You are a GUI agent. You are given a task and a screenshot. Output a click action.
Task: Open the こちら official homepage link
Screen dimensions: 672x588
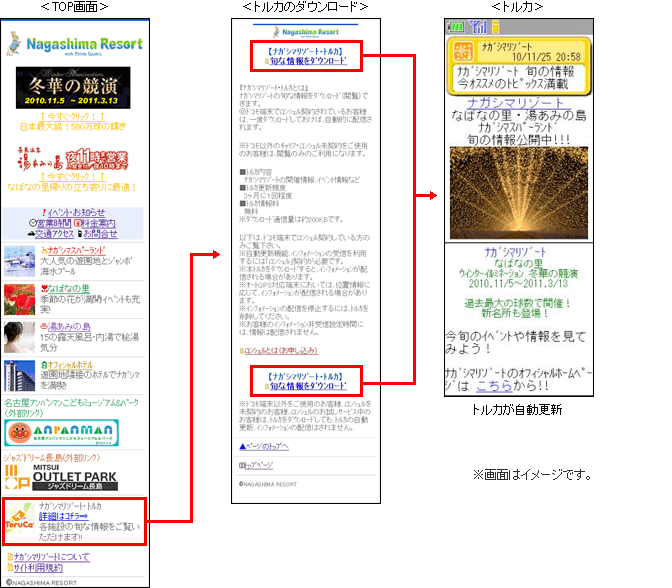[494, 386]
